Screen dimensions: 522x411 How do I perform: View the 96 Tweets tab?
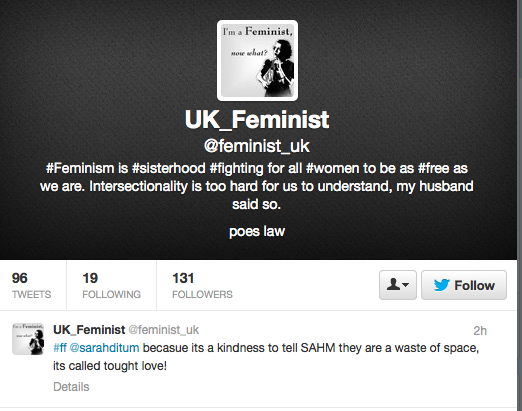point(32,285)
